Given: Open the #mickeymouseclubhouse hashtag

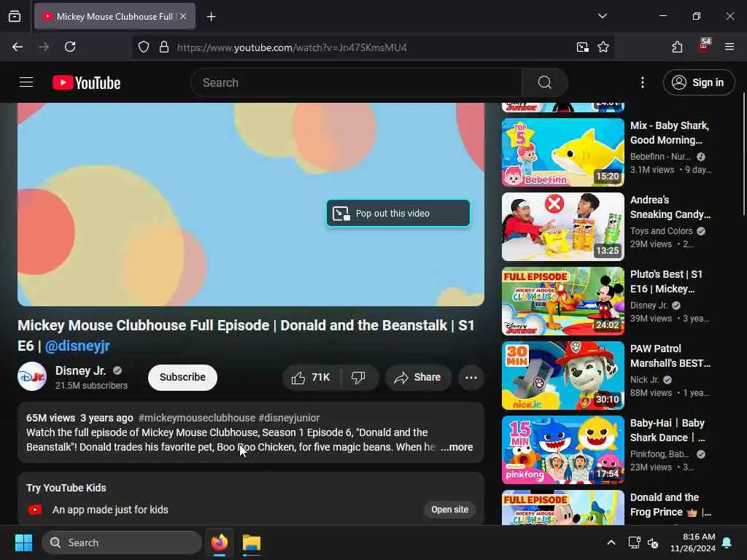Looking at the screenshot, I should pos(197,418).
